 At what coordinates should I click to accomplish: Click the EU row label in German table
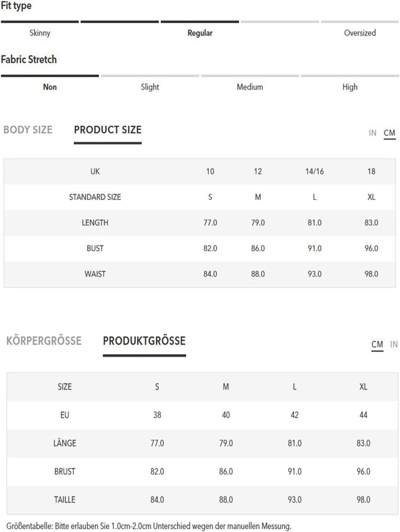(65, 415)
